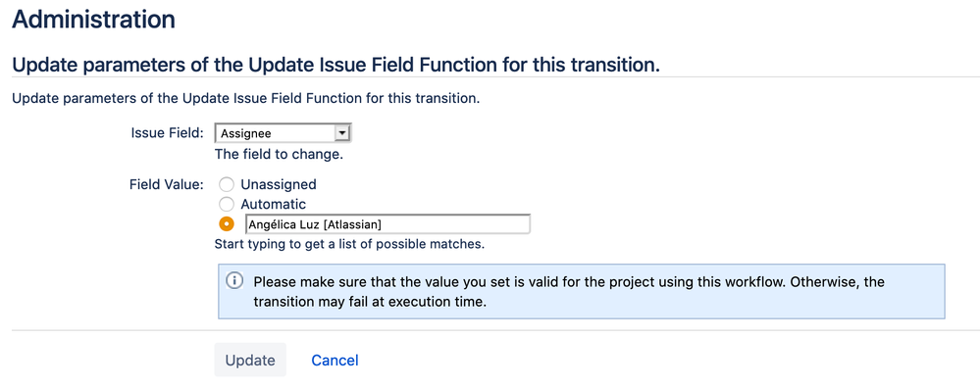The image size is (980, 388).
Task: Click 'The field to change.' help text
Action: pos(279,154)
